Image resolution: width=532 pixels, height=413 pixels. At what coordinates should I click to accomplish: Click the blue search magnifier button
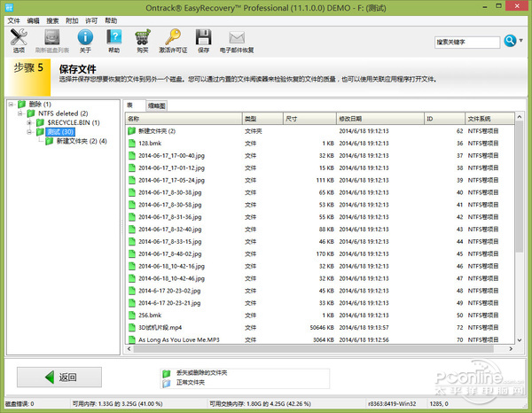tap(510, 41)
